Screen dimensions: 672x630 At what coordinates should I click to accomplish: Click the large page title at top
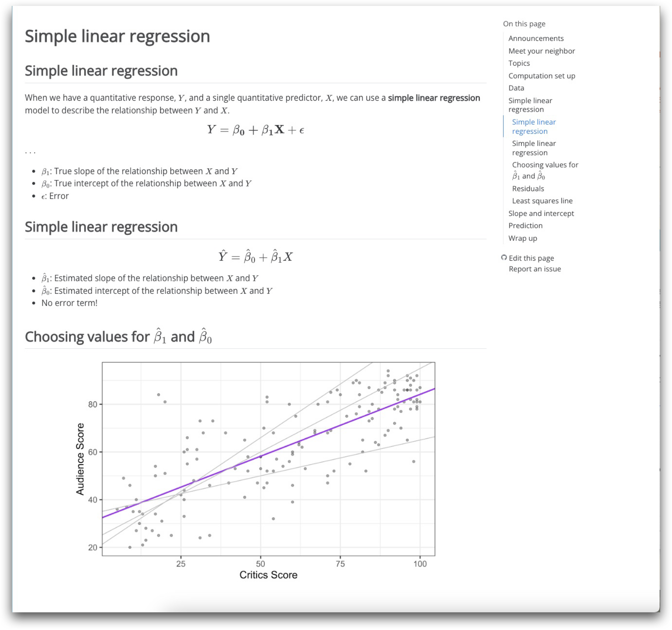coord(117,36)
